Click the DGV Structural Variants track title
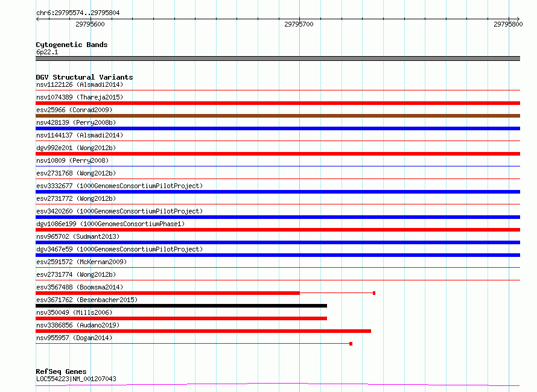The image size is (537, 392). pyautogui.click(x=84, y=77)
